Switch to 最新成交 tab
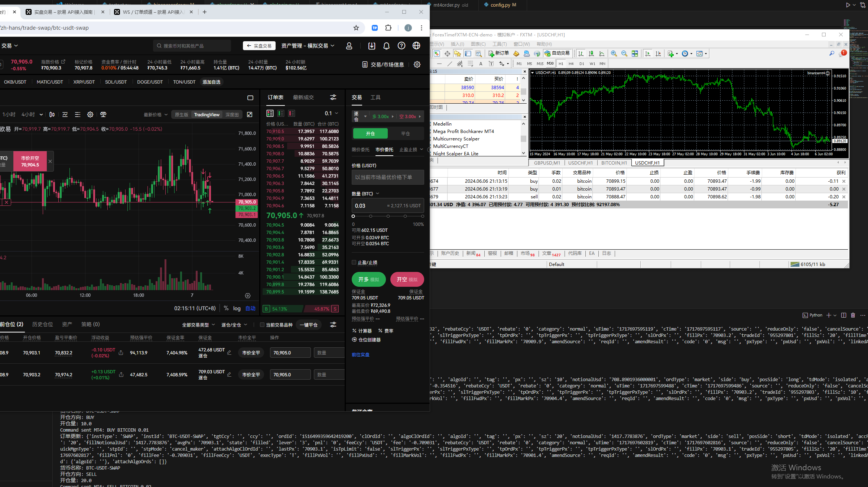This screenshot has width=868, height=487. (x=303, y=97)
